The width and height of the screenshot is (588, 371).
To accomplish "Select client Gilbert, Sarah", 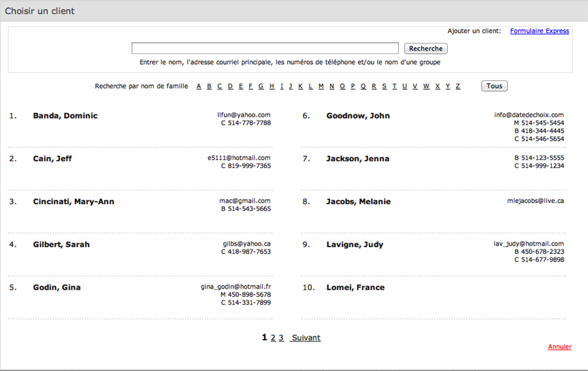I will pyautogui.click(x=61, y=244).
